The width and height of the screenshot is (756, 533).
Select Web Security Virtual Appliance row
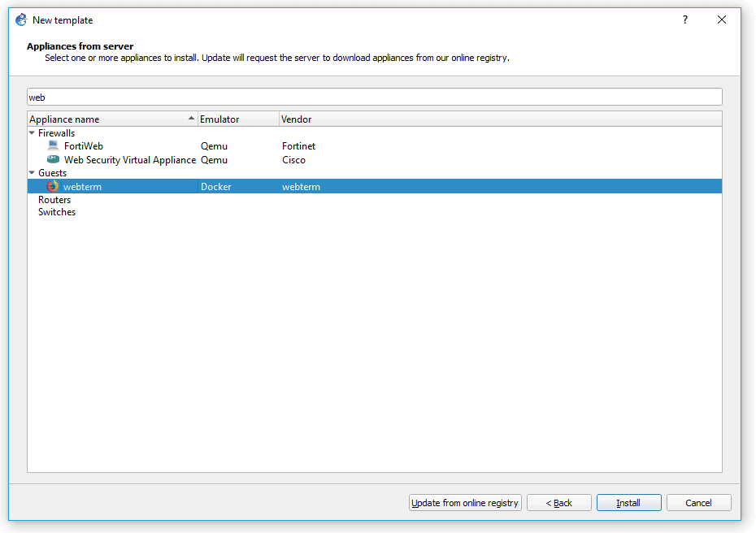(375, 160)
